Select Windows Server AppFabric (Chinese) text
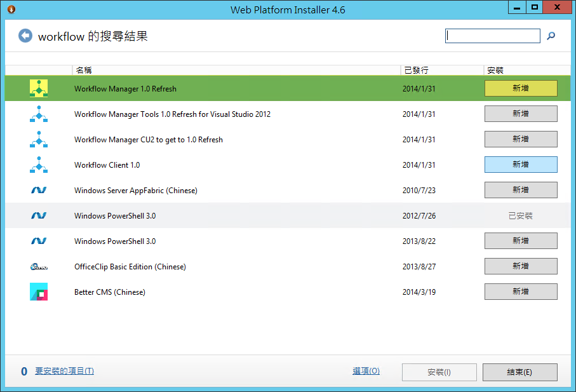The image size is (576, 392). pyautogui.click(x=135, y=191)
